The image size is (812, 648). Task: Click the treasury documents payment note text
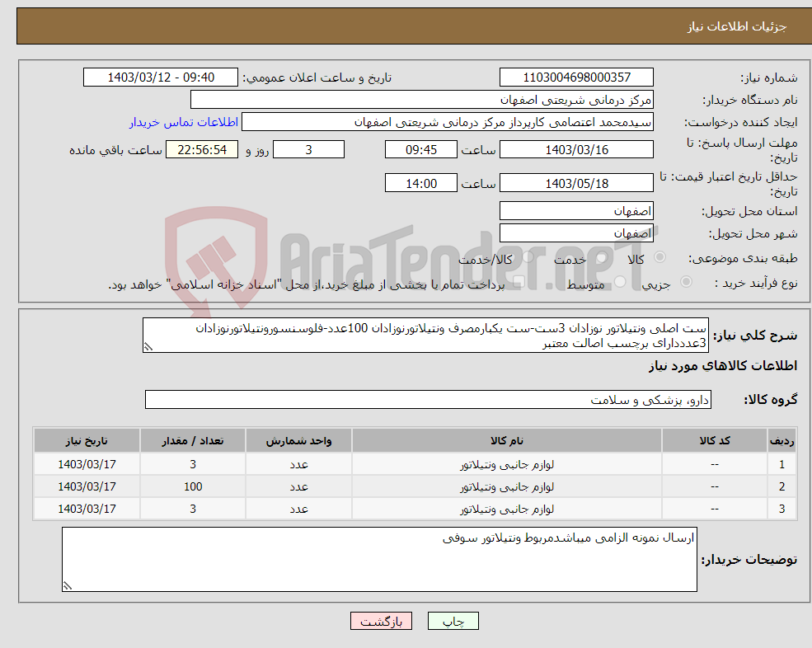[307, 284]
